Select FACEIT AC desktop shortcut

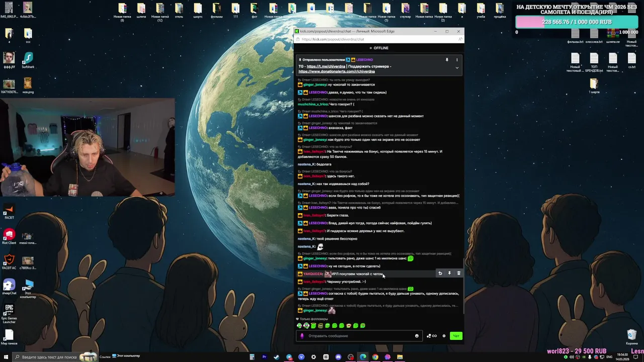pyautogui.click(x=9, y=262)
